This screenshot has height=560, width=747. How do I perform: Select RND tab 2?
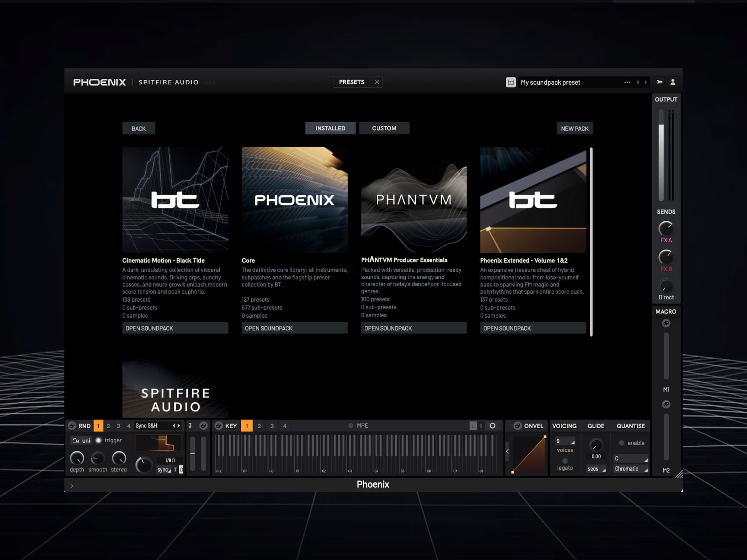108,426
